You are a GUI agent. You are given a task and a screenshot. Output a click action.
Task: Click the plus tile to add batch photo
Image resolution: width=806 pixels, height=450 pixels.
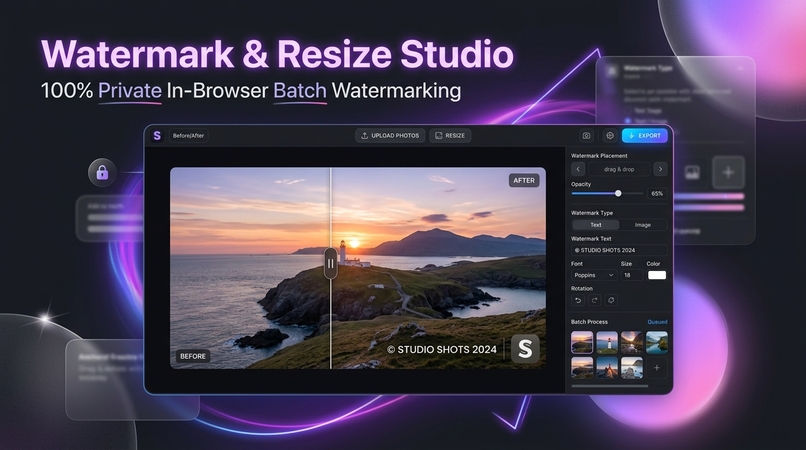(x=656, y=368)
